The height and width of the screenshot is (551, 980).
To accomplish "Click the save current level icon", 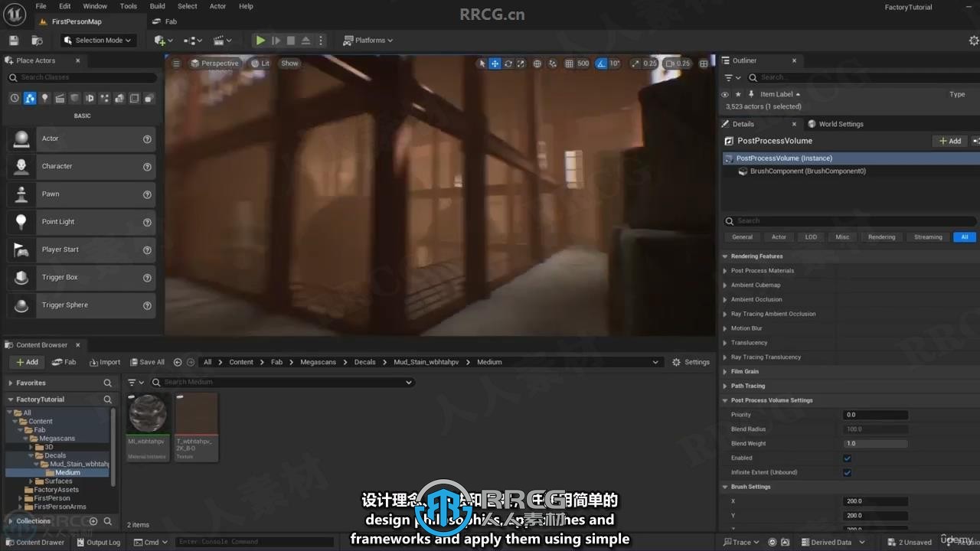I will click(x=14, y=41).
